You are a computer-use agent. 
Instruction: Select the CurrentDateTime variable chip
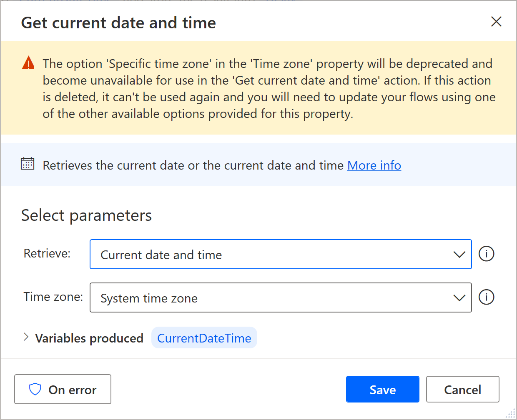point(204,338)
